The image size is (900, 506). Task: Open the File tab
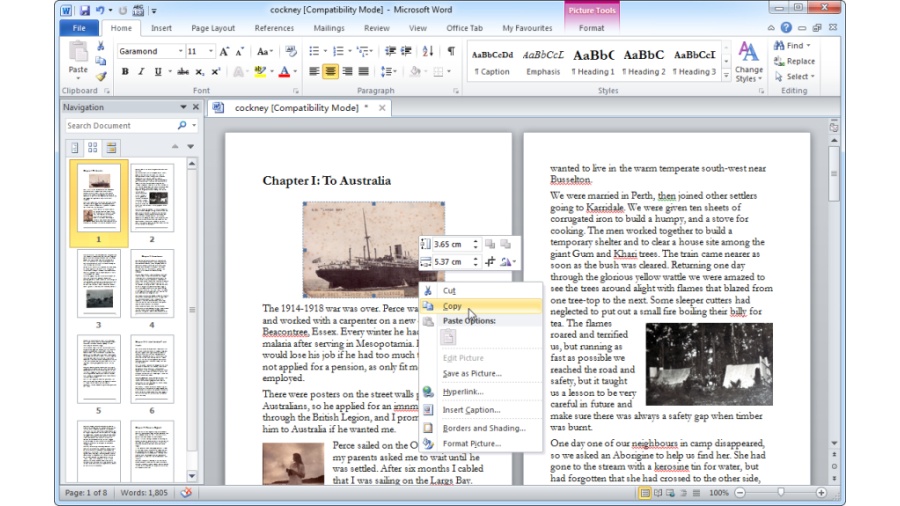point(79,28)
